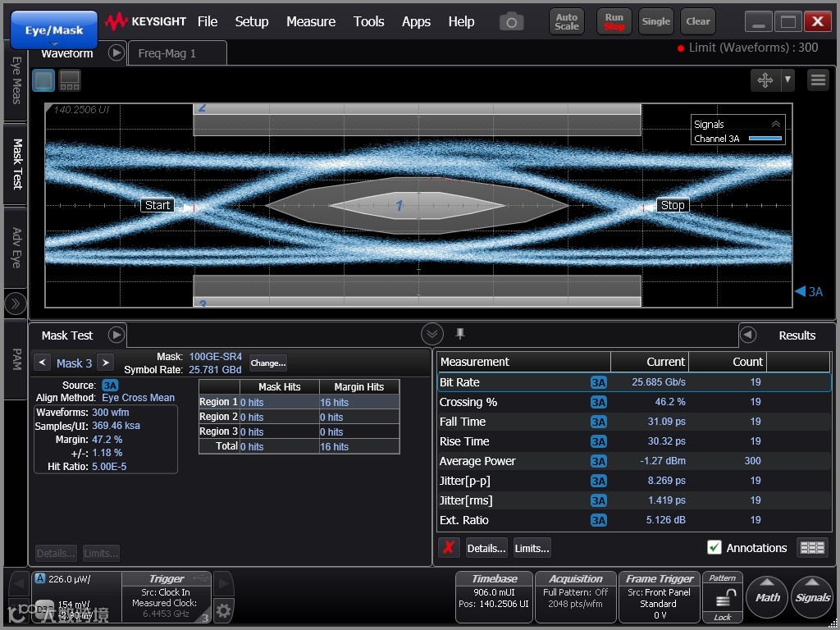Image resolution: width=840 pixels, height=630 pixels.
Task: Select the single-view waveform layout icon
Action: (43, 80)
